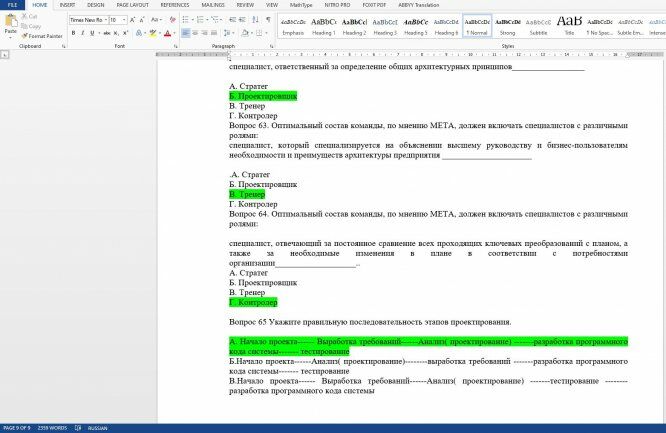The image size is (666, 433).
Task: Expand the bullet library arrow
Action: pos(192,20)
